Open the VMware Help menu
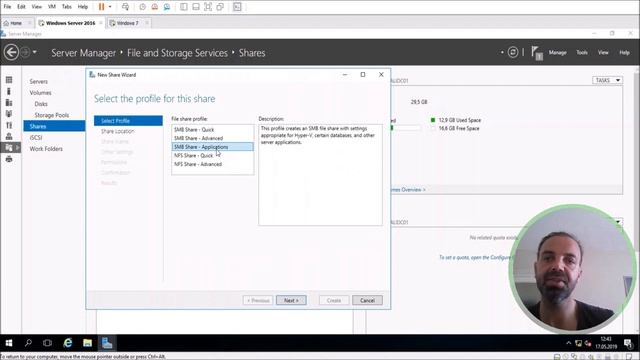The image size is (640, 360). click(83, 7)
